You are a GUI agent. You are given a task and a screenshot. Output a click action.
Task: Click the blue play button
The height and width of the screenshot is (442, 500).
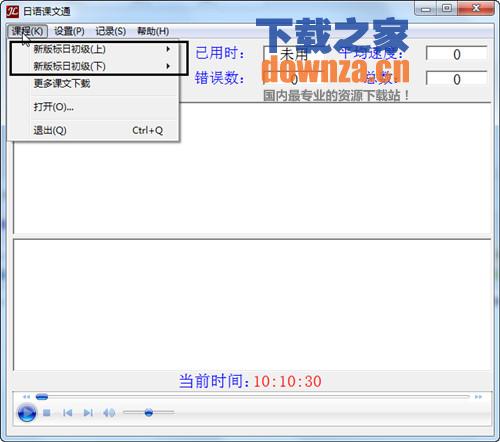(26, 413)
